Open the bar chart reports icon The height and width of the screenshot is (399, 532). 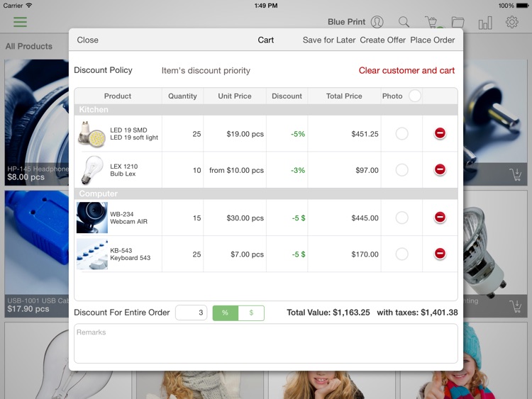(x=485, y=23)
